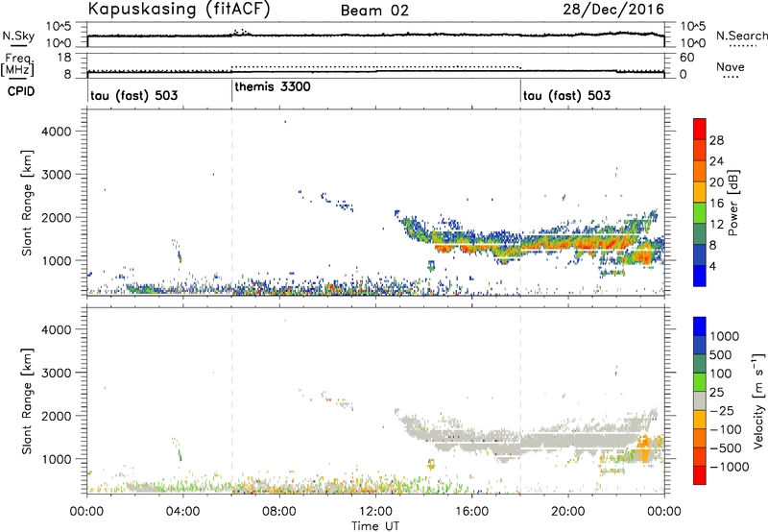Viewport: 768px width, 532px height.
Task: Click the 'Nave' legend label
Action: click(731, 66)
